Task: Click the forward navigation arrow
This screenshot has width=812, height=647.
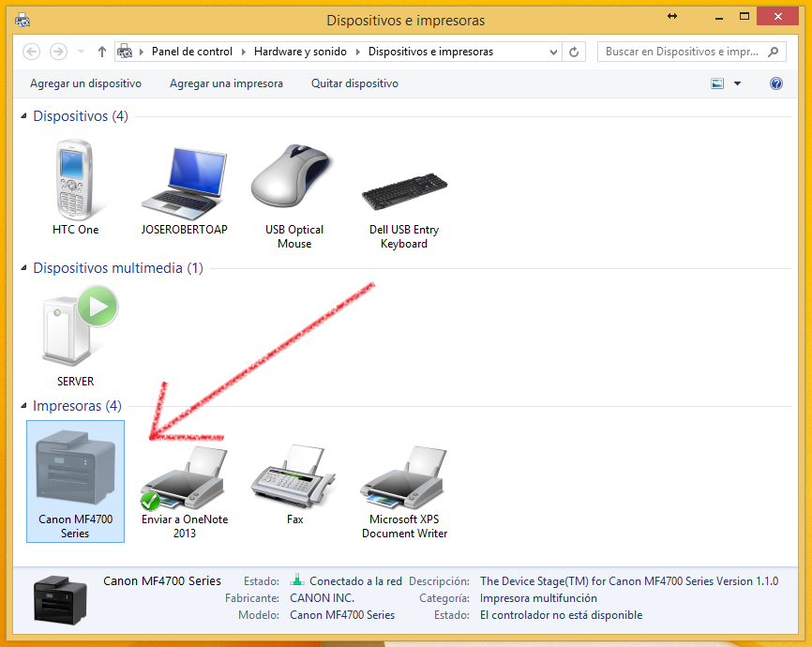Action: [58, 52]
